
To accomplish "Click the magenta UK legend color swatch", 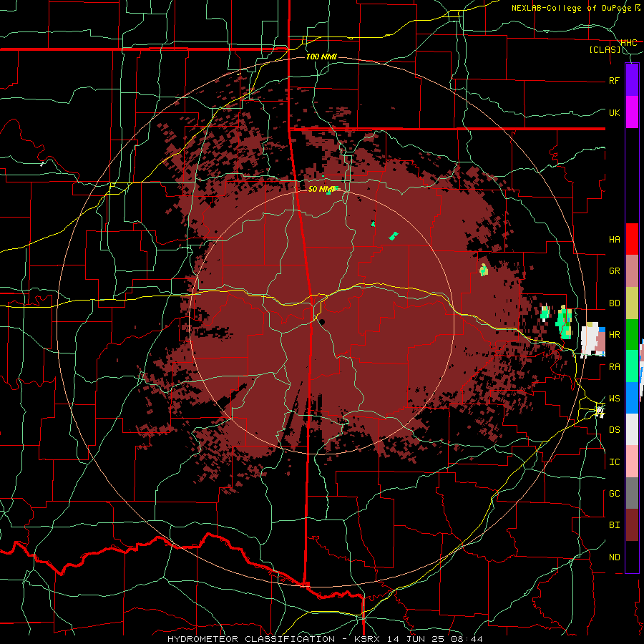I will tap(632, 112).
